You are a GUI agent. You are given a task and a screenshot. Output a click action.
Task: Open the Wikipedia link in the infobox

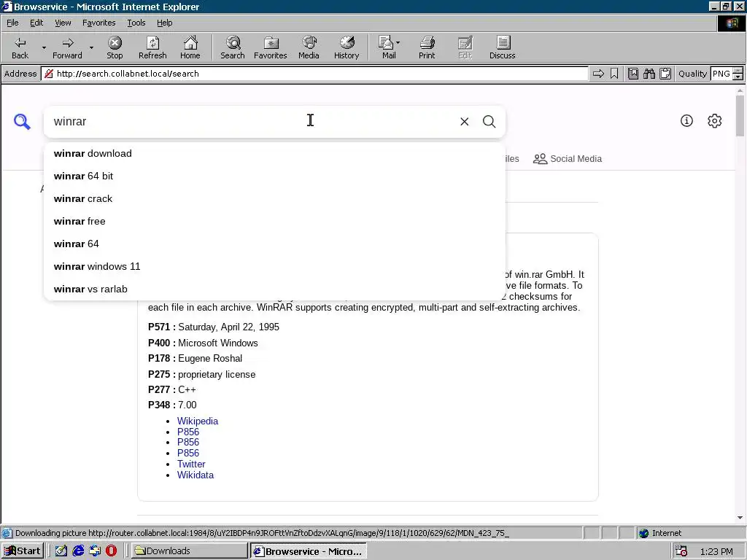click(x=198, y=421)
